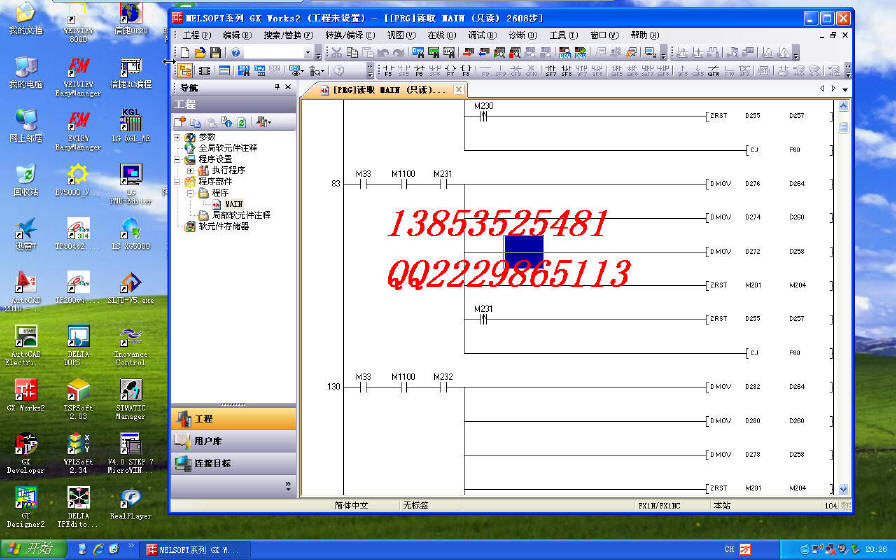Viewport: 896px width, 560px height.
Task: Select MAIN program in project tree
Action: tap(233, 203)
